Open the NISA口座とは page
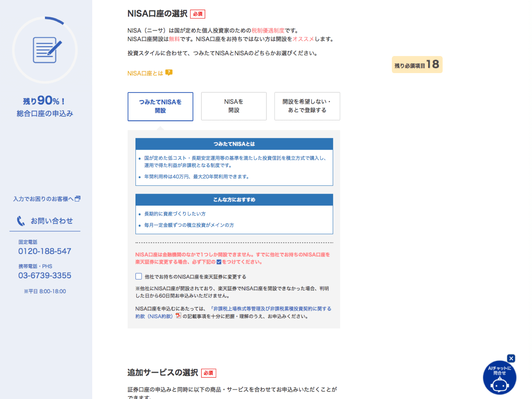Image resolution: width=532 pixels, height=399 pixels. (145, 73)
